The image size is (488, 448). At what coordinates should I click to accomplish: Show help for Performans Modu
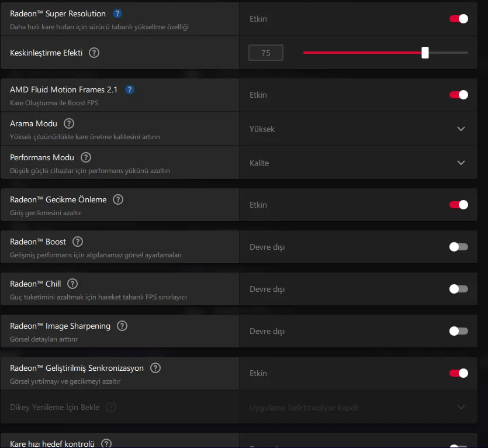pyautogui.click(x=86, y=157)
